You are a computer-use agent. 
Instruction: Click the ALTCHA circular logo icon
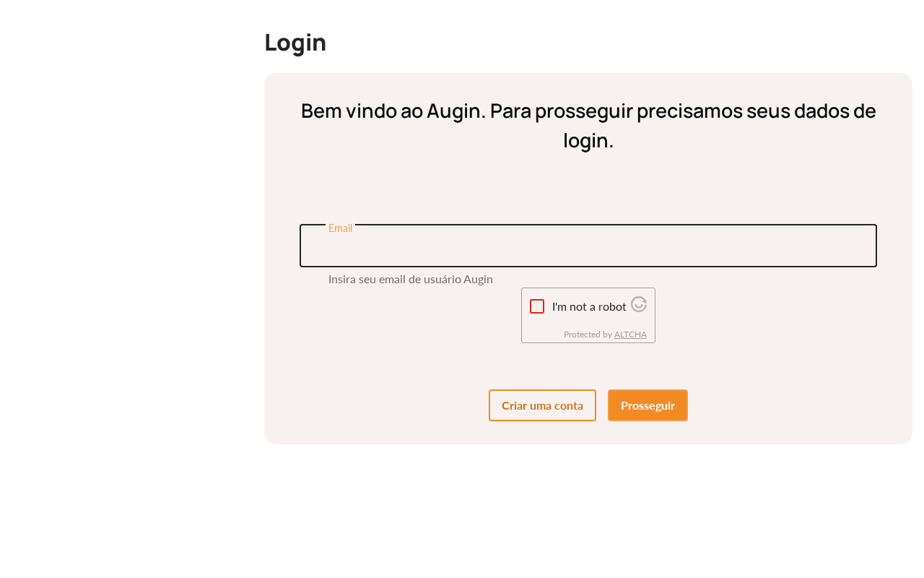pyautogui.click(x=639, y=304)
